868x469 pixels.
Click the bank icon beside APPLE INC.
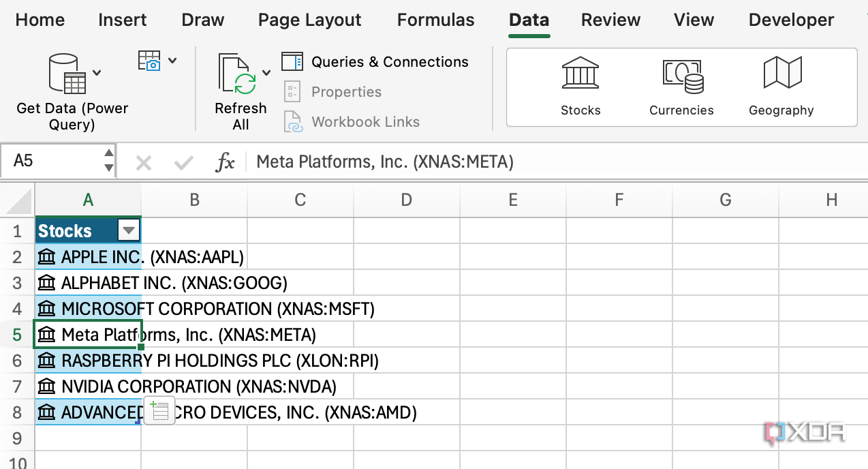(x=46, y=256)
